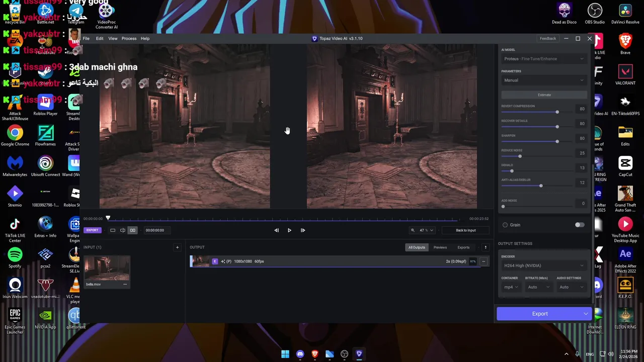Switch to single view layout icon
This screenshot has height=362, width=644.
tap(113, 230)
